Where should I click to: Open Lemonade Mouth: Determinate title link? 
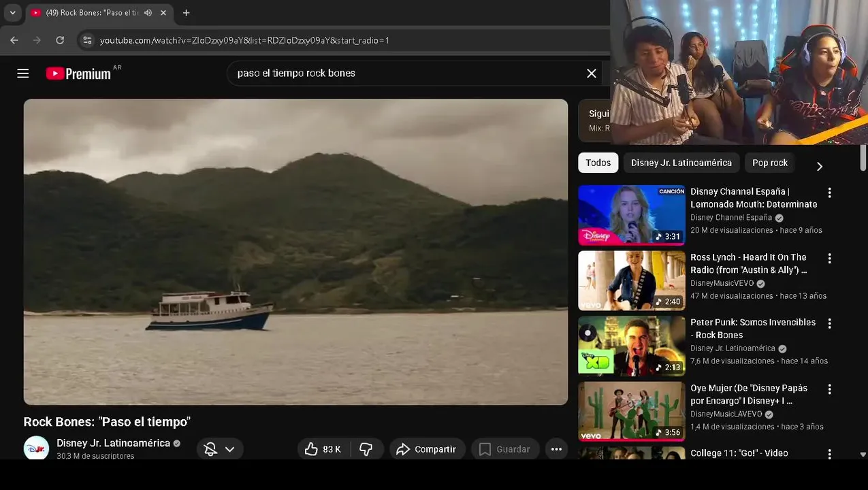(754, 198)
